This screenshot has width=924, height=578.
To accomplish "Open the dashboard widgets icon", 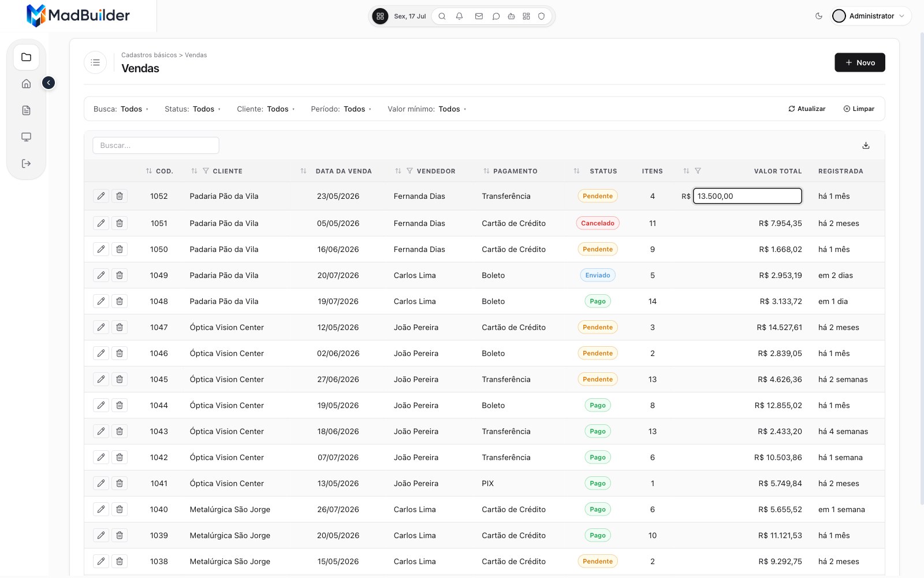I will (x=526, y=16).
